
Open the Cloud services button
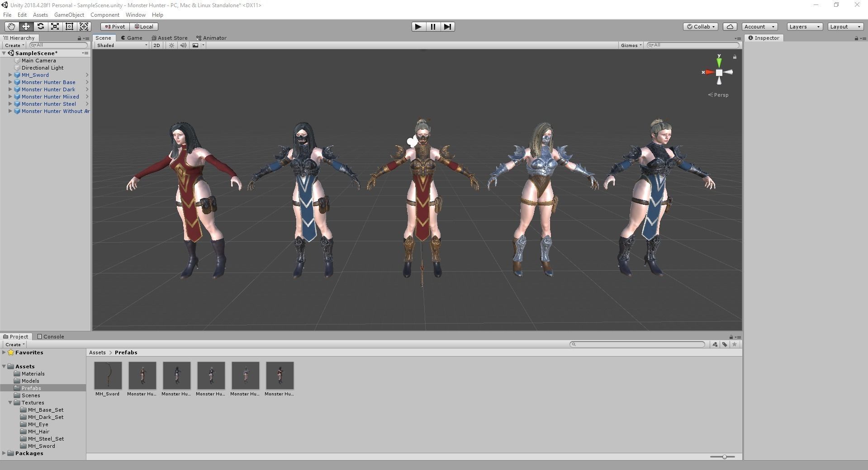pos(730,27)
